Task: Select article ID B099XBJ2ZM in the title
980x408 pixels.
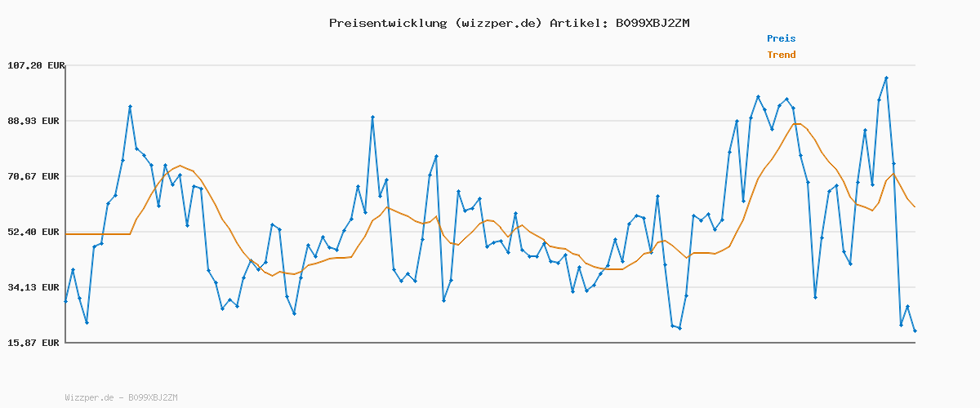Action: coord(652,23)
